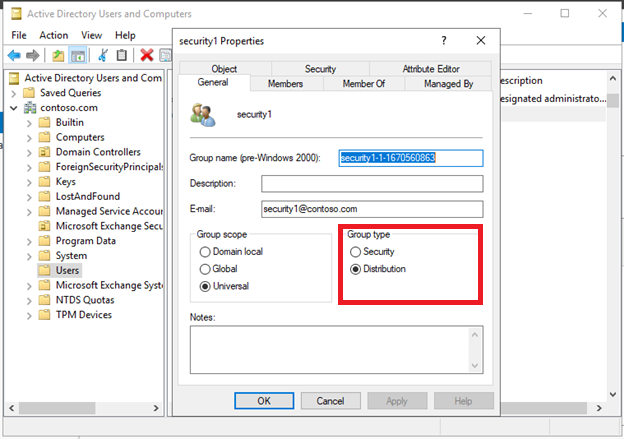
Task: Click the Cancel button
Action: coord(331,401)
